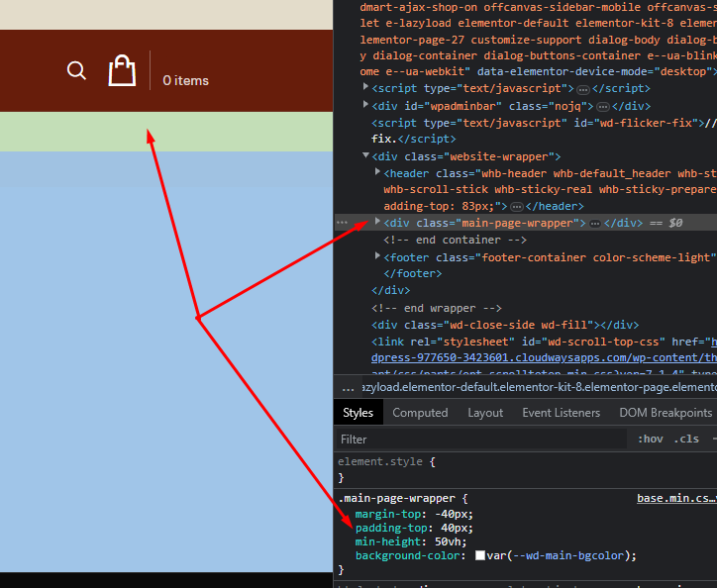Switch to the Computed tab
The height and width of the screenshot is (588, 717).
pyautogui.click(x=420, y=413)
